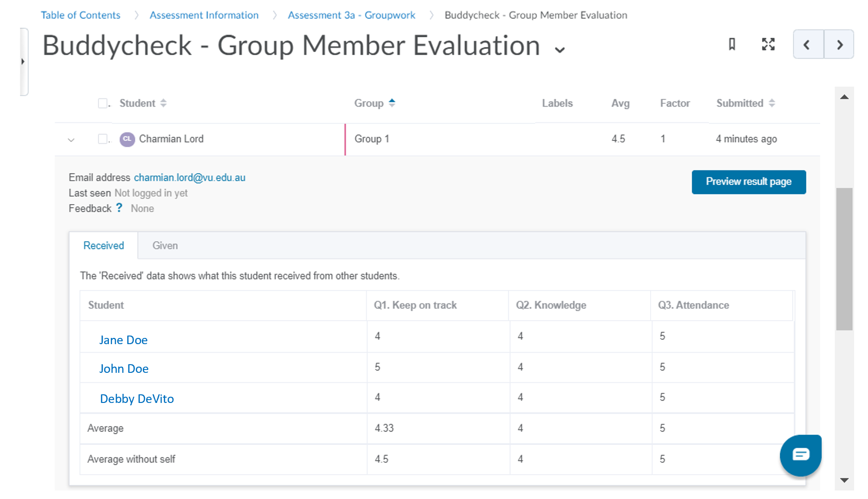Go to the next content page
This screenshot has width=868, height=499.
[839, 44]
